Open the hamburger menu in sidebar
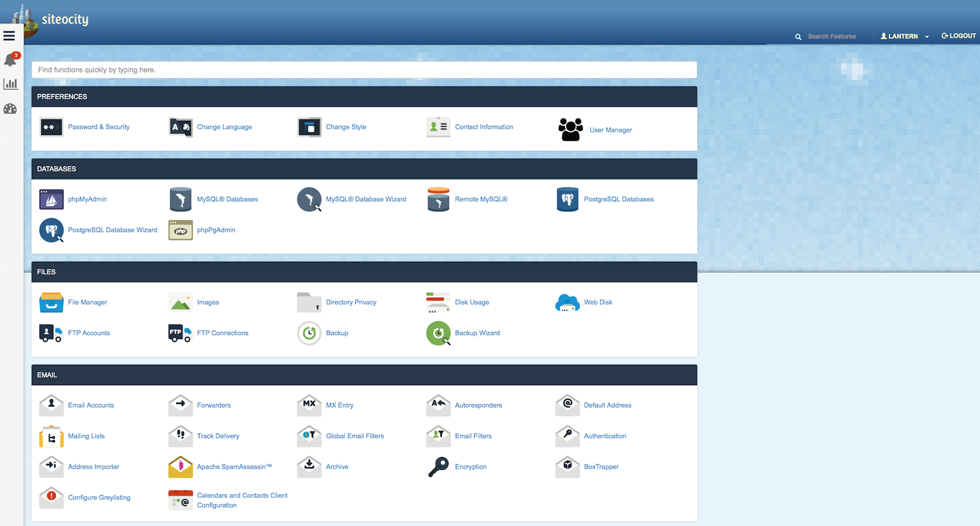The height and width of the screenshot is (526, 980). [9, 36]
